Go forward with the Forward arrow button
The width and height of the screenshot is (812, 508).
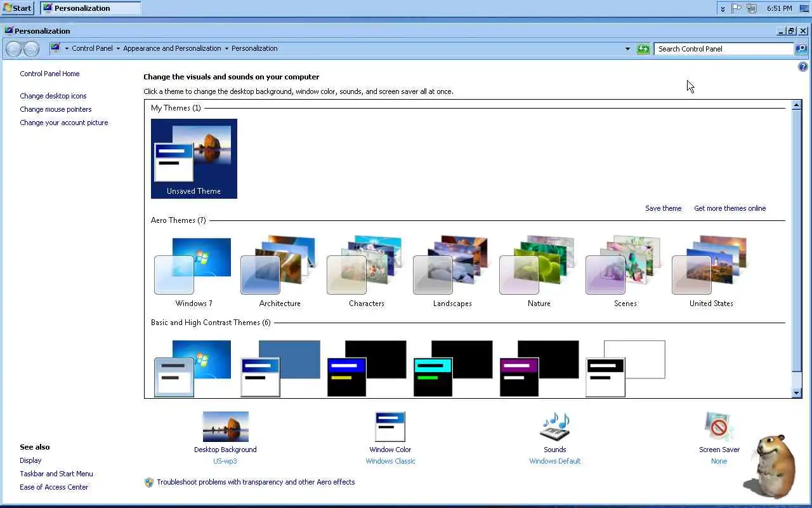click(x=31, y=49)
